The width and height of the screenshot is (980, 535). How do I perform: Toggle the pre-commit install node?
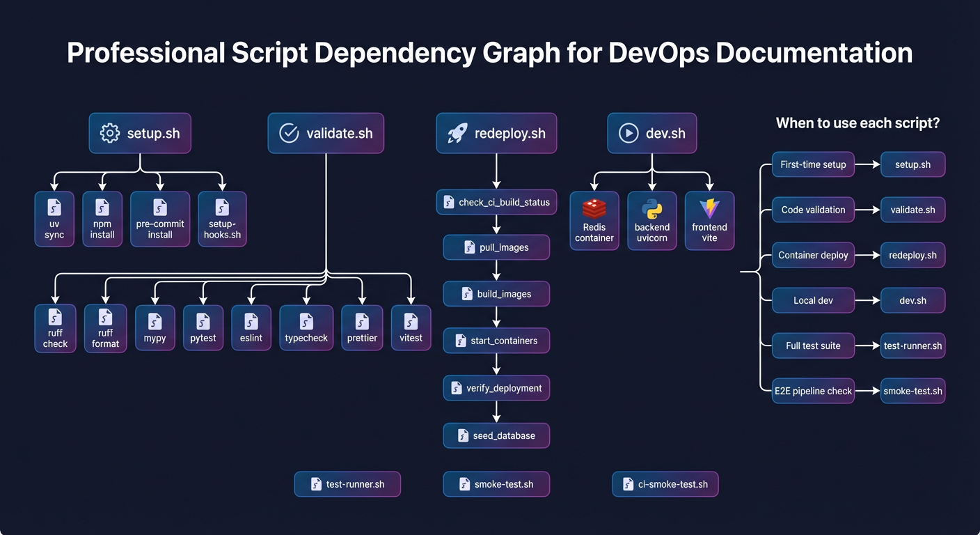tap(159, 219)
